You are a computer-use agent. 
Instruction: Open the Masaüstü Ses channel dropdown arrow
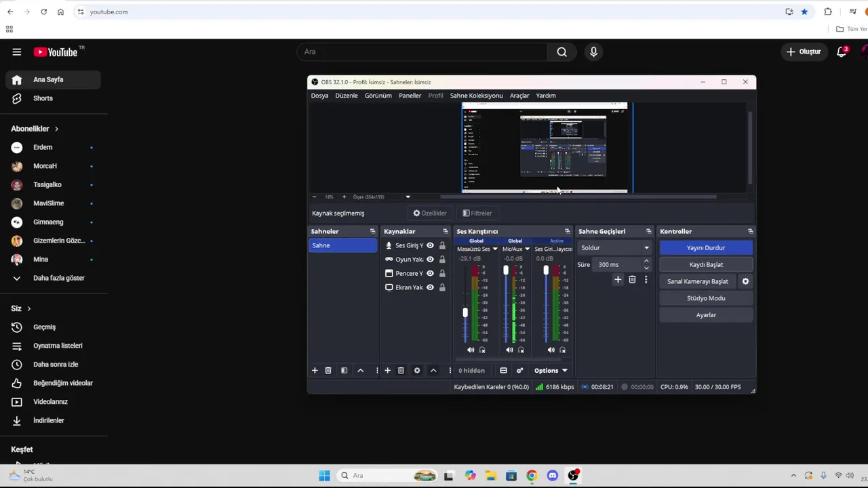point(495,249)
